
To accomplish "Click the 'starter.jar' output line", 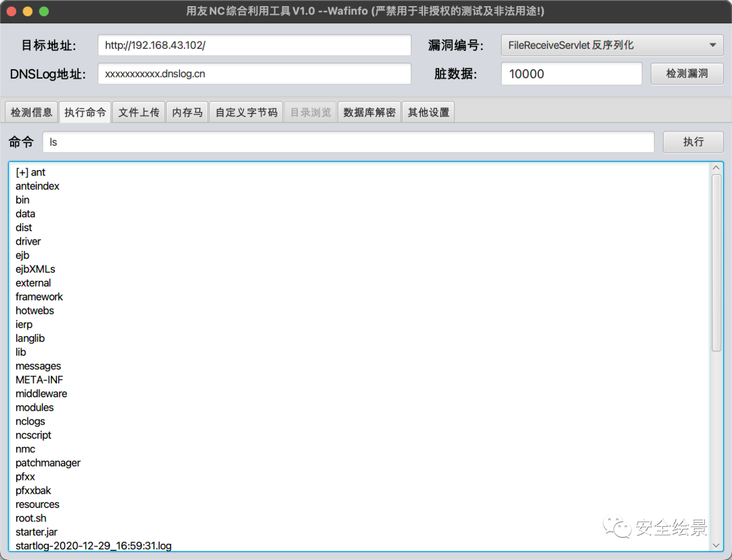I will (37, 532).
